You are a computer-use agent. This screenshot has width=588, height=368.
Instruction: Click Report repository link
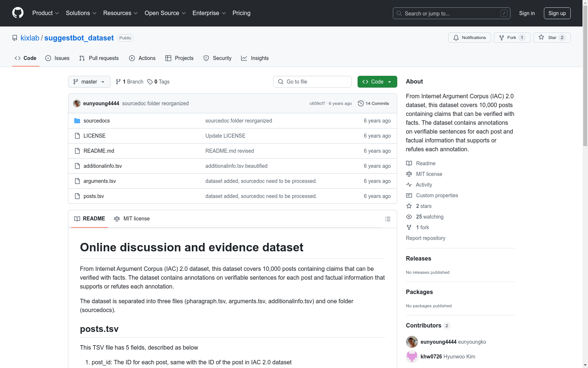(x=426, y=238)
